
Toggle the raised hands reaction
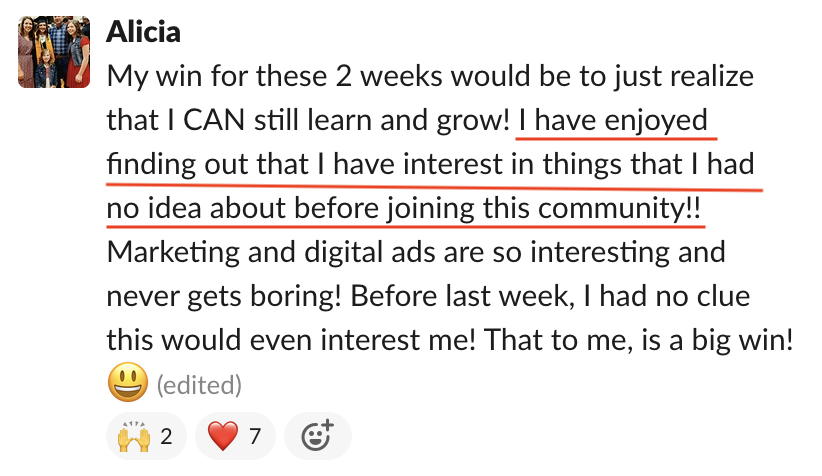tap(145, 436)
